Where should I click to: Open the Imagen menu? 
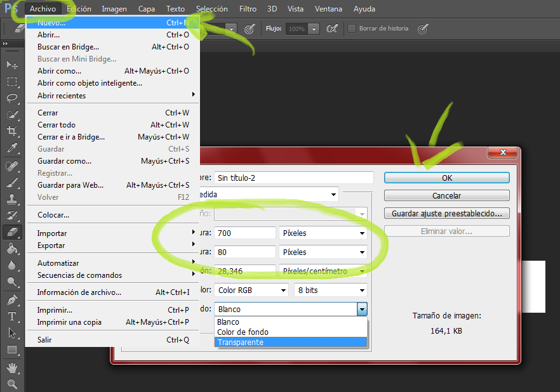pyautogui.click(x=114, y=8)
